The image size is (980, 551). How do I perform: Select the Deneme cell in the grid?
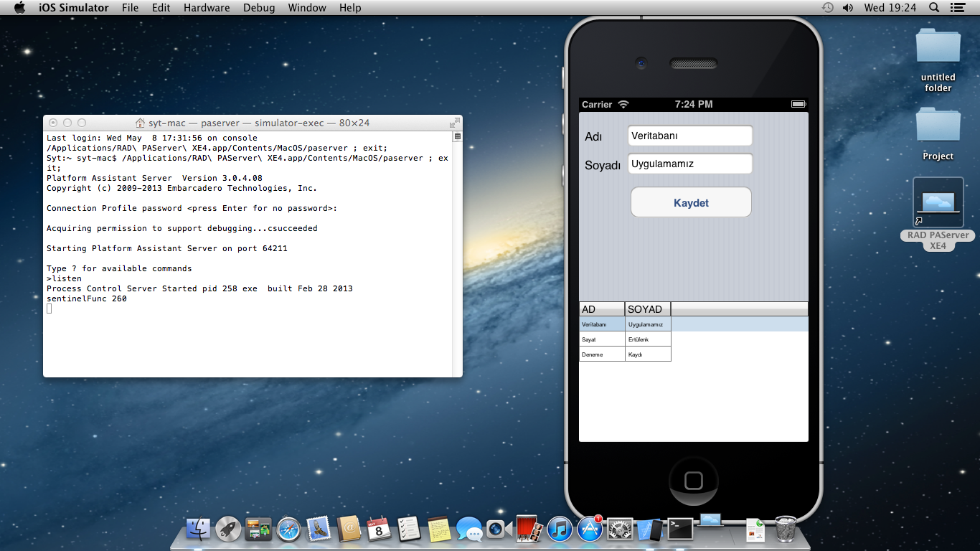click(602, 354)
